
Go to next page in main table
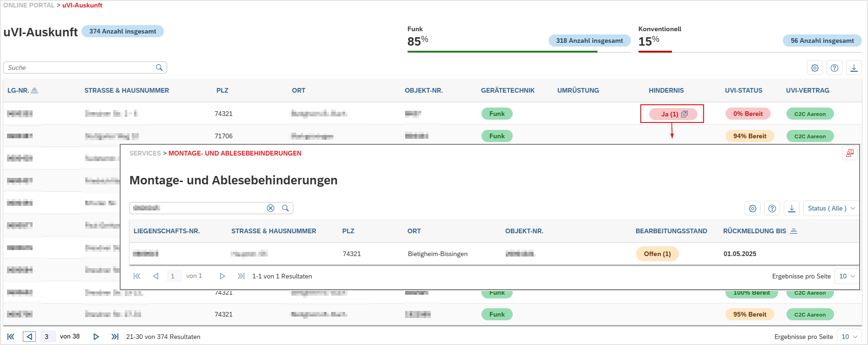[x=96, y=337]
